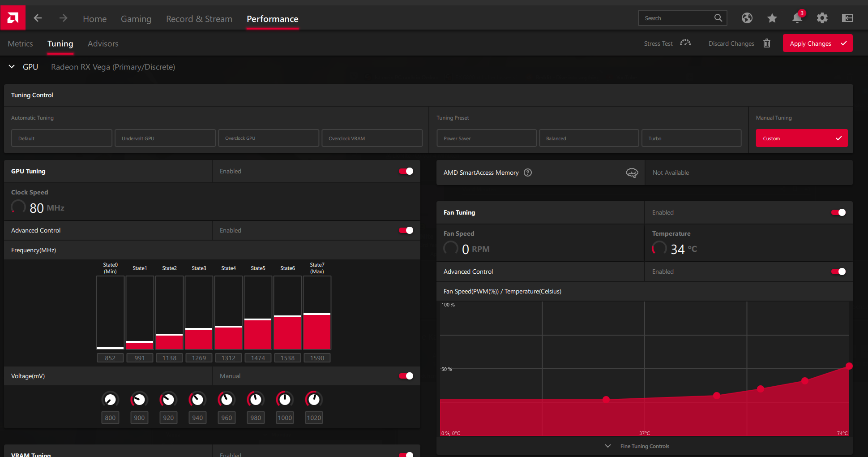Click the fan curve point at 74°C
Screen dimensions: 868x457
849,366
